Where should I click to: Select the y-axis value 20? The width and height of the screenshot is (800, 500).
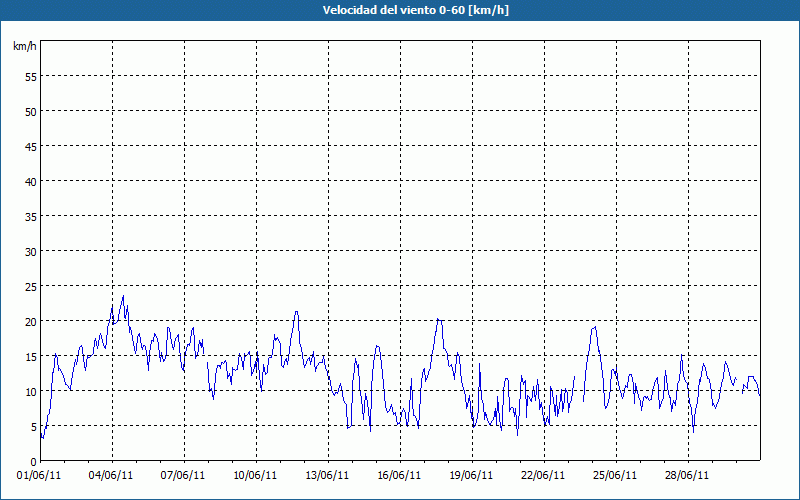[x=31, y=321]
